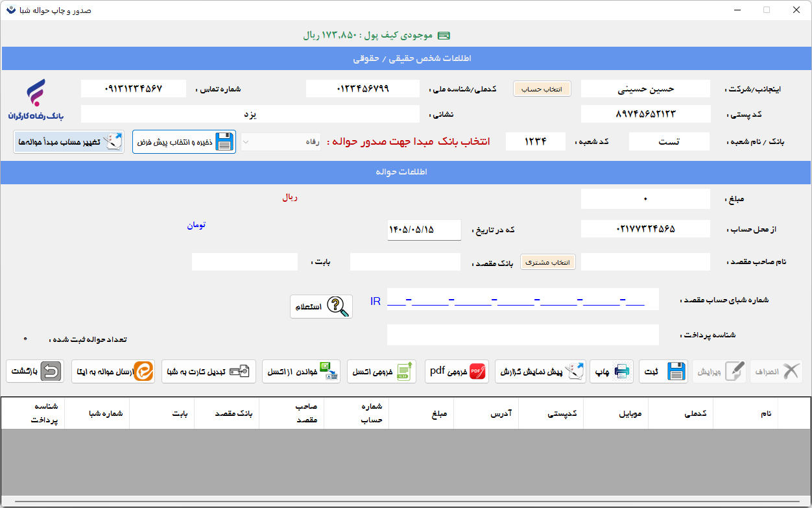
Task: Click the از محل حساب account number field
Action: coord(646,229)
